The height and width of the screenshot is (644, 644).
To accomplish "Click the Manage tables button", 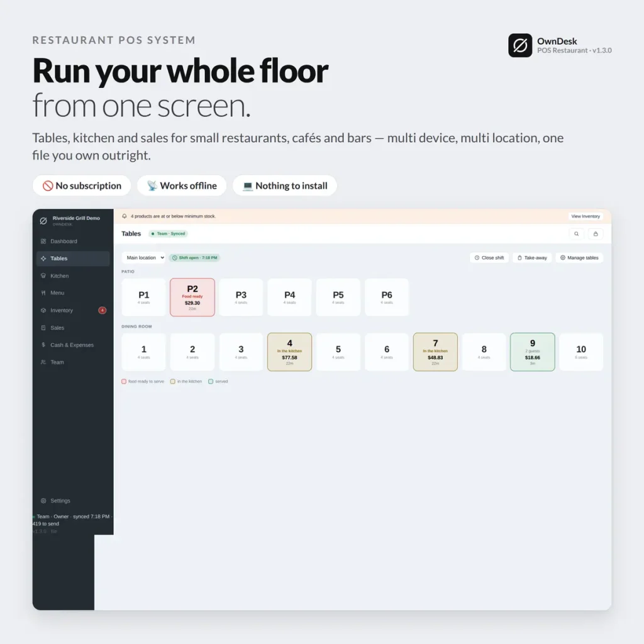I will pos(579,257).
